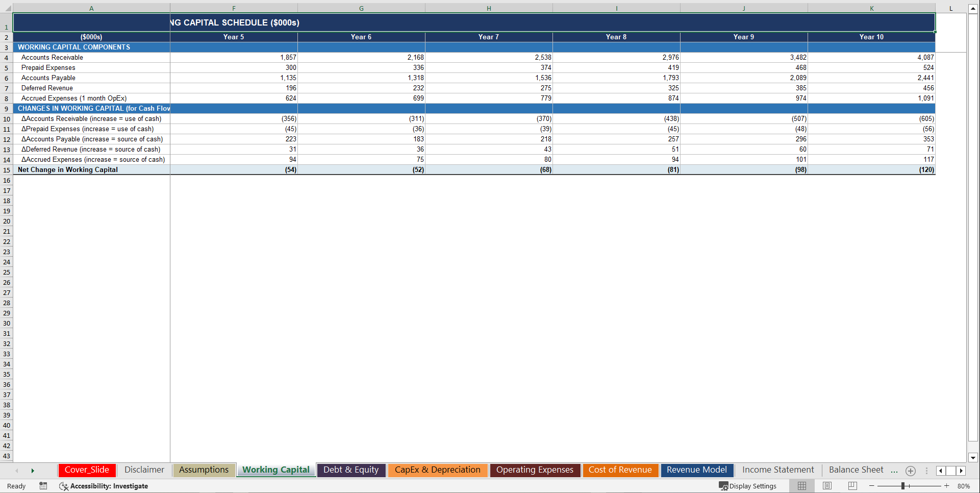Select row header 15
980x493 pixels.
click(7, 170)
